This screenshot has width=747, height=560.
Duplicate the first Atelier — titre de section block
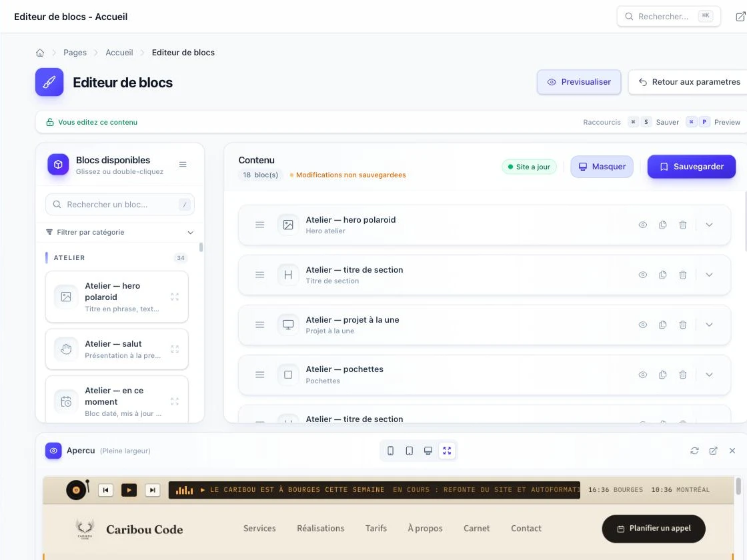pos(663,275)
